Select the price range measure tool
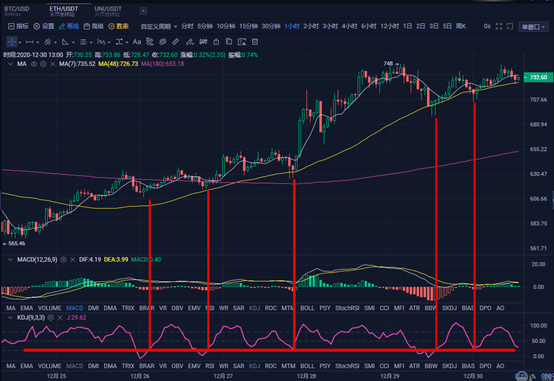Image resolution: width=554 pixels, height=381 pixels. click(x=119, y=42)
